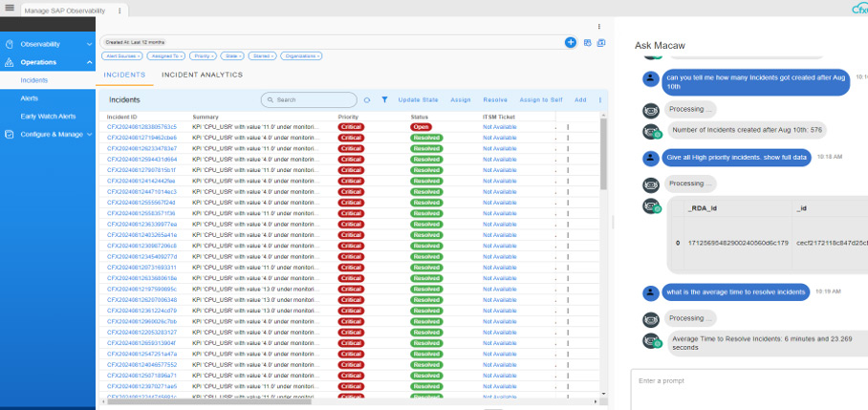
Task: Sort by the Priority column header
Action: click(348, 117)
